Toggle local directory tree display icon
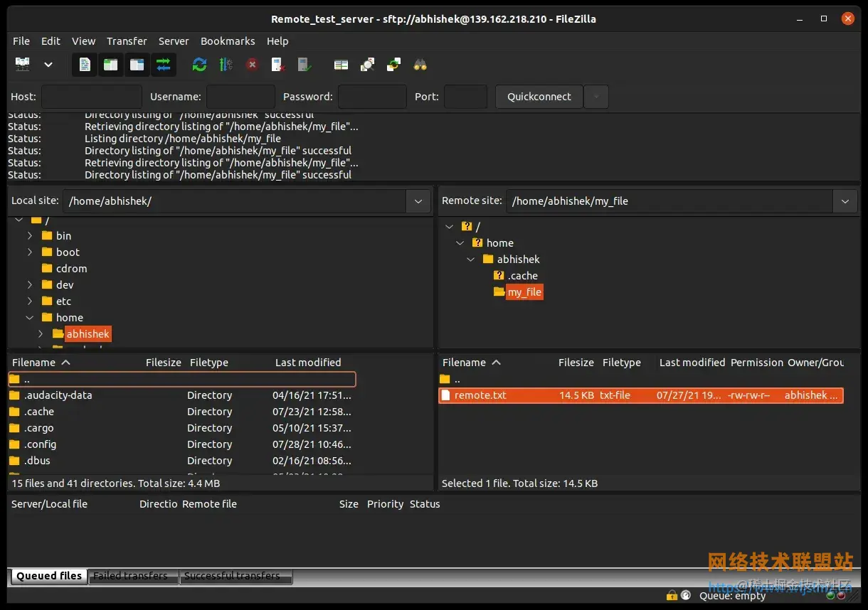 pos(111,65)
